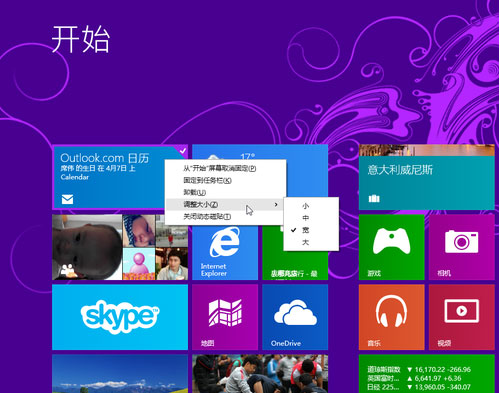The height and width of the screenshot is (393, 500).
Task: Open the OneDrive cloud tile
Action: 295,317
